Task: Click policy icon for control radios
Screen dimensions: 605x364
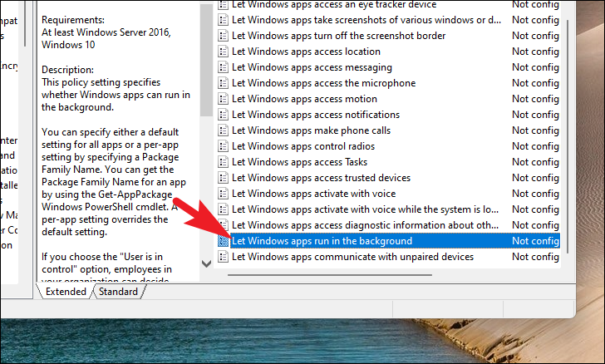Action: 223,147
